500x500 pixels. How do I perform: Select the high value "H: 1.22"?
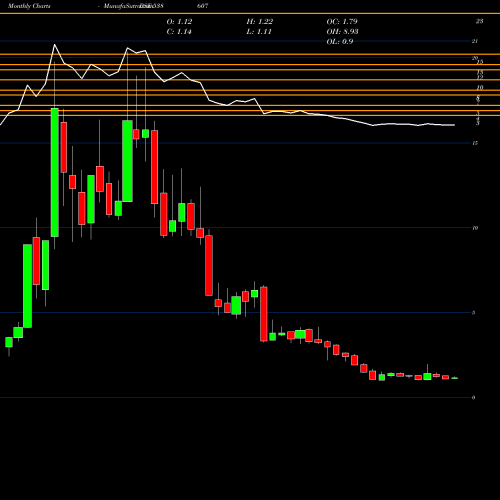260,21
